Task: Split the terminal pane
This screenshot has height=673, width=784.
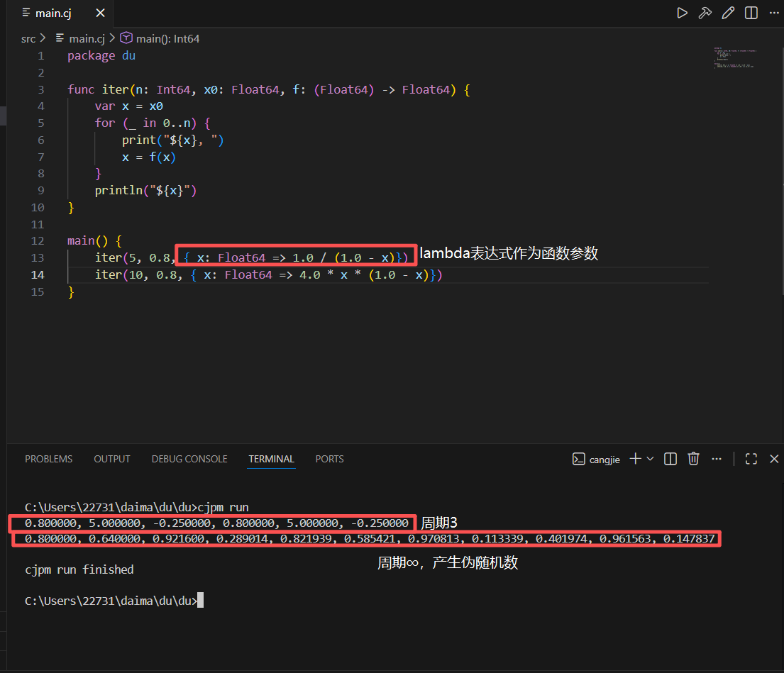Action: point(670,459)
